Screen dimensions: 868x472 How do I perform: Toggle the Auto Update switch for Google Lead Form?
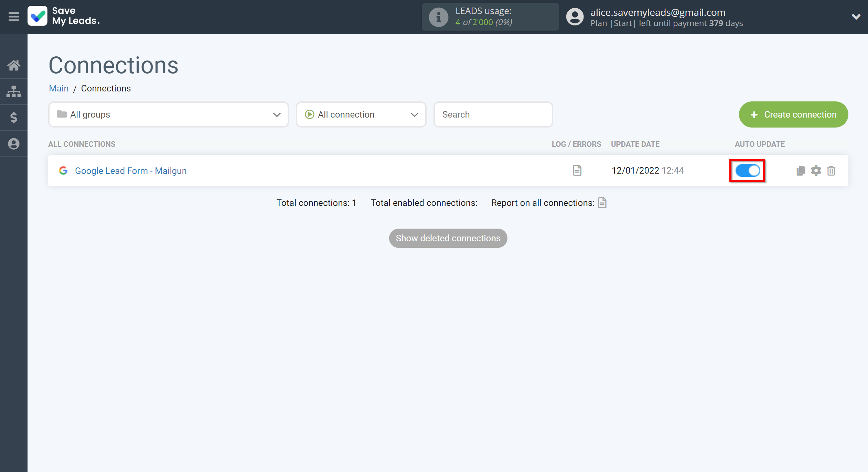748,170
